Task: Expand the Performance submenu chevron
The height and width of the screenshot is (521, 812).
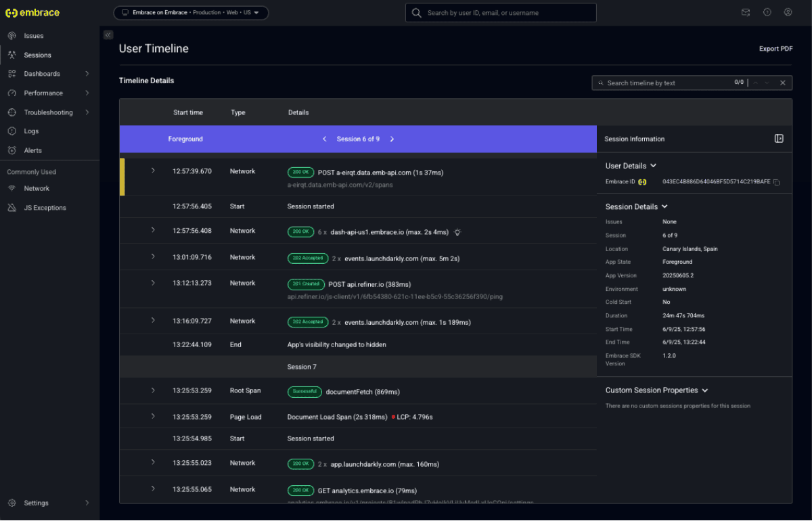Action: [87, 93]
